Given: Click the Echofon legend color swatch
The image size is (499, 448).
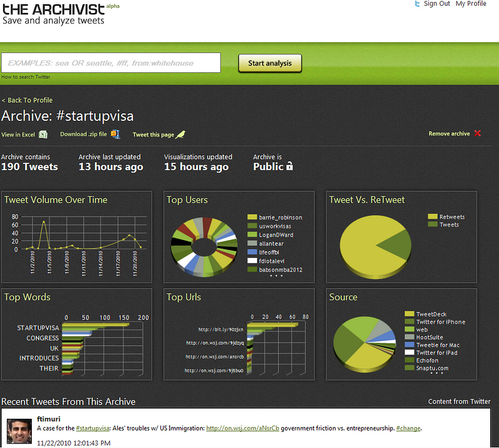Looking at the screenshot, I should point(409,360).
